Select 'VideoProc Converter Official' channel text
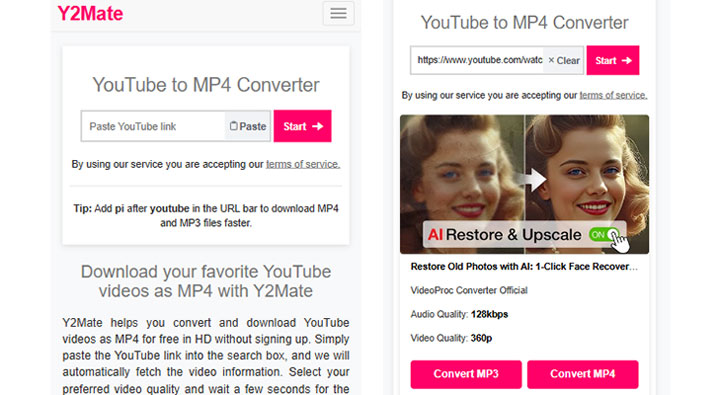The width and height of the screenshot is (720, 395). tap(469, 290)
